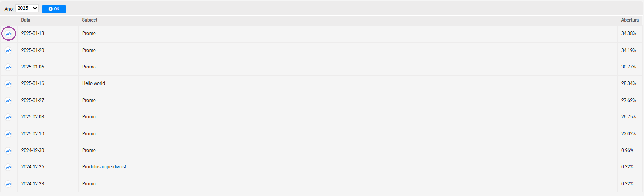Sort by the Abertura column header
This screenshot has width=644, height=196.
(630, 20)
